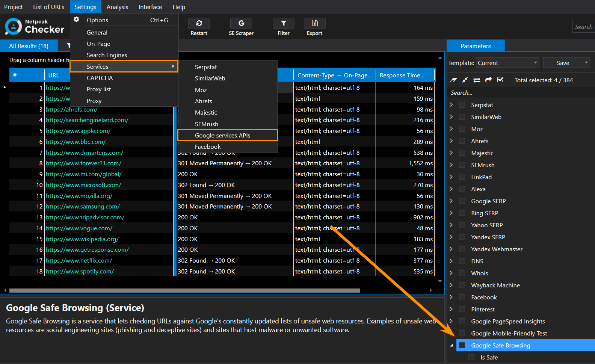Check the Whois parameter checkbox
The height and width of the screenshot is (364, 595).
462,273
